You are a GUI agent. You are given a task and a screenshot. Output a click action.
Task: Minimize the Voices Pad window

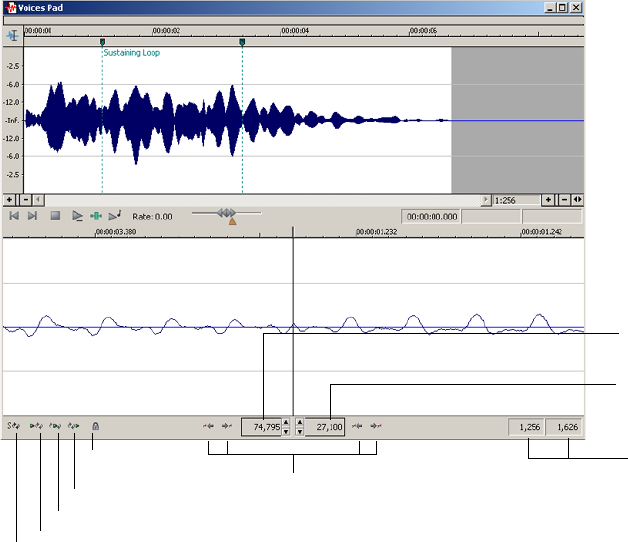click(x=550, y=7)
